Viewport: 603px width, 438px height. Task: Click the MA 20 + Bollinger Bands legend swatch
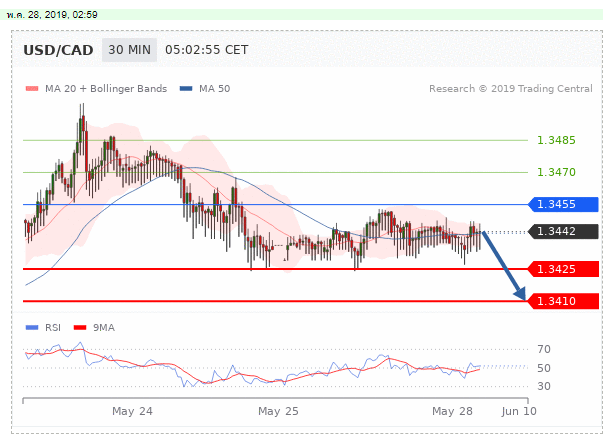pyautogui.click(x=32, y=89)
